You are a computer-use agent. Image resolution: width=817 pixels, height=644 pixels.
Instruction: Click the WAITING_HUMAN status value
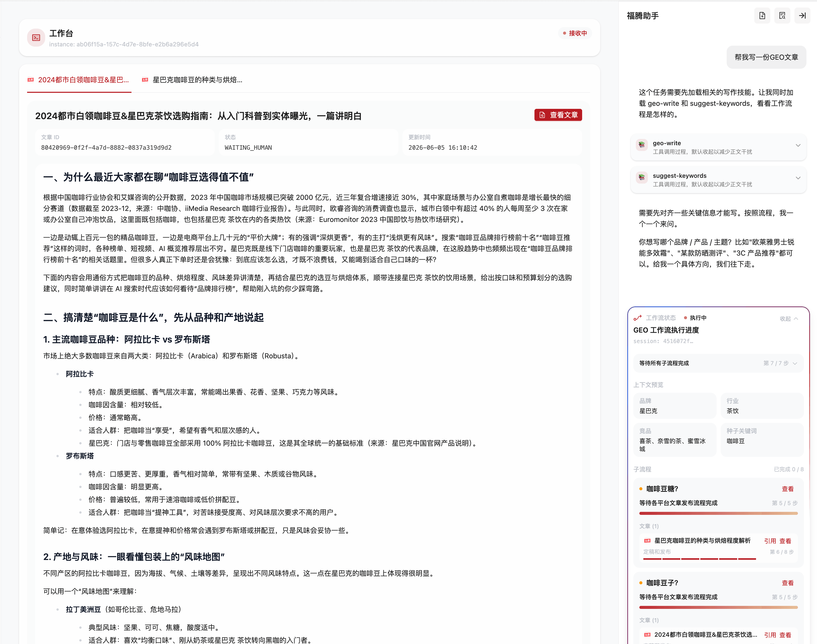(248, 147)
